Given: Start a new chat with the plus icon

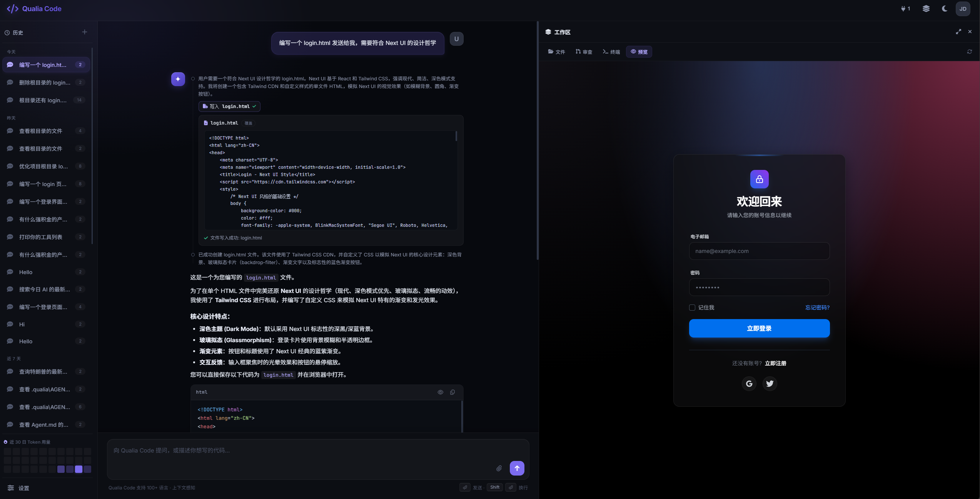Looking at the screenshot, I should click(x=85, y=32).
